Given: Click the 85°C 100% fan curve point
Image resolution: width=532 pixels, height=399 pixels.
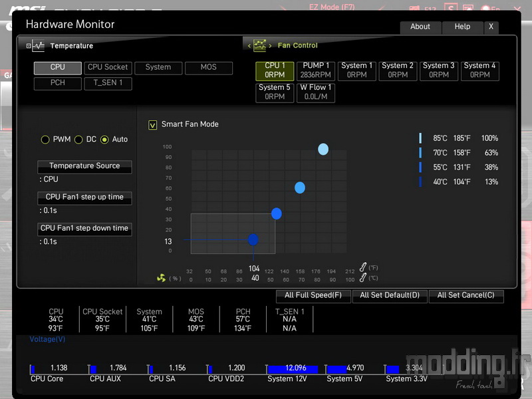Looking at the screenshot, I should (x=323, y=149).
